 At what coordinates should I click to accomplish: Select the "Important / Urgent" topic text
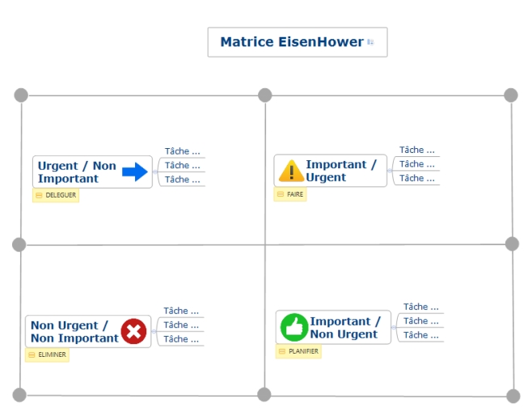click(x=340, y=171)
